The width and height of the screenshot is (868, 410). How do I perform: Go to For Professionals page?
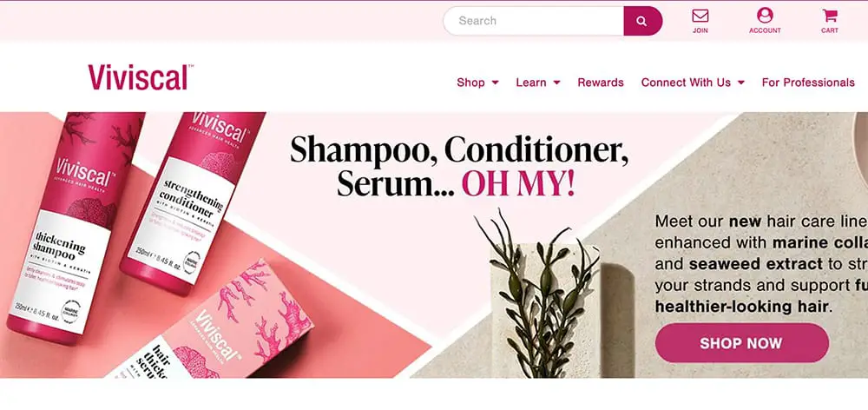808,83
